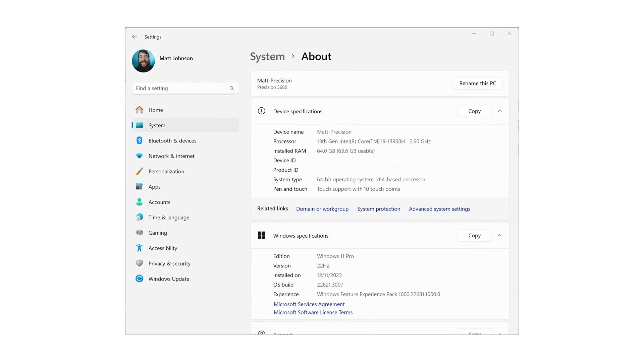
Task: Click the Personalization paintbrush icon
Action: [x=139, y=171]
